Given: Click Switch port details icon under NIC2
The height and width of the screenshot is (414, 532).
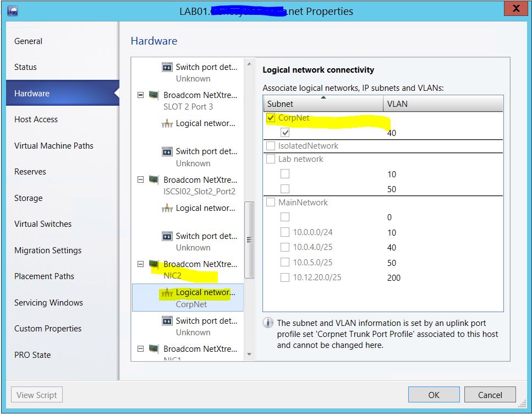Looking at the screenshot, I should 167,321.
